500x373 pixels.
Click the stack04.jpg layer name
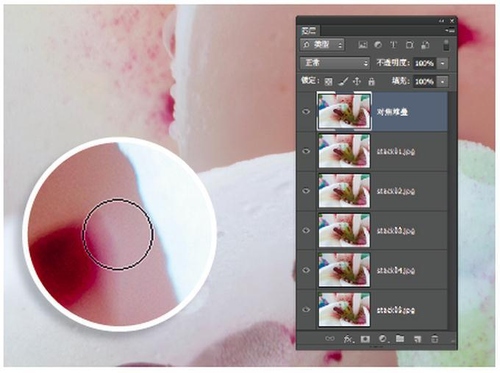[396, 270]
